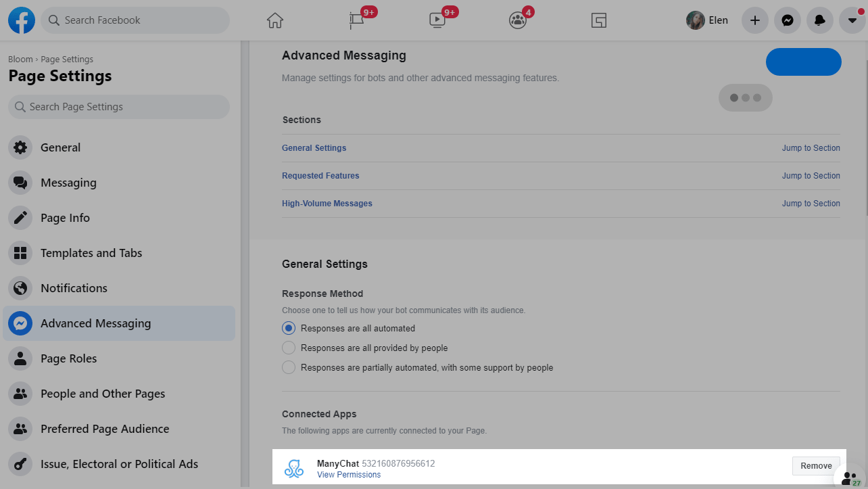
Task: Open the notifications bell icon
Action: point(820,20)
